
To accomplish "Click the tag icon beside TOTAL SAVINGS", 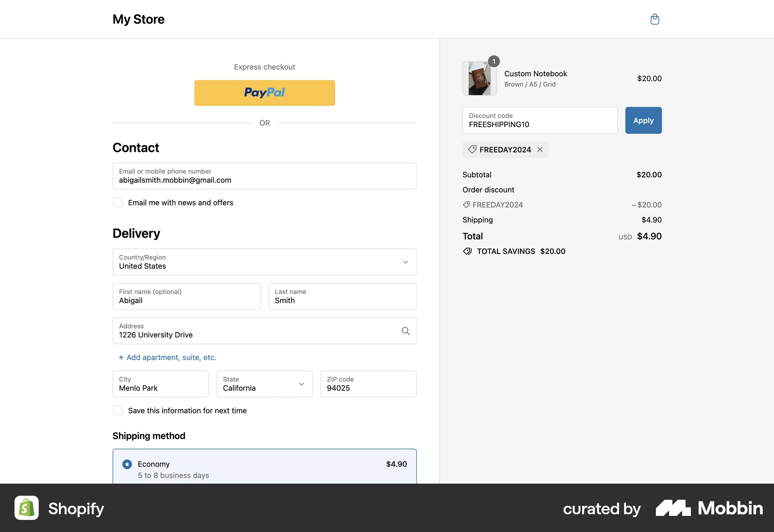I will pos(467,251).
